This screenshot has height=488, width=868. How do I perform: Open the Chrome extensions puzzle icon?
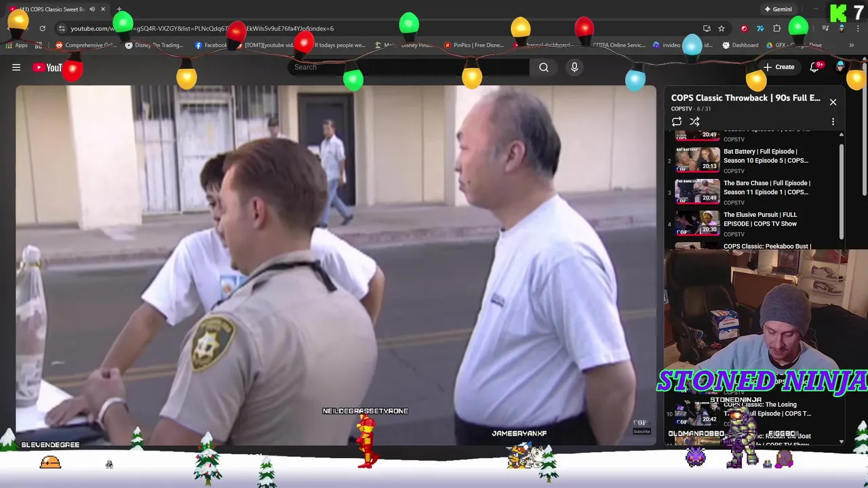[776, 28]
